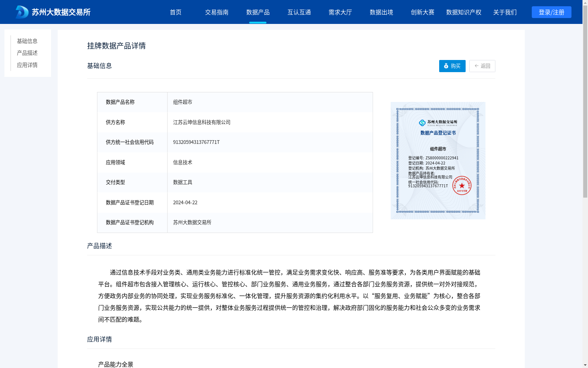This screenshot has height=368, width=588.
Task: Select registration agency 苏州大数据交易所 in table
Action: pos(192,222)
